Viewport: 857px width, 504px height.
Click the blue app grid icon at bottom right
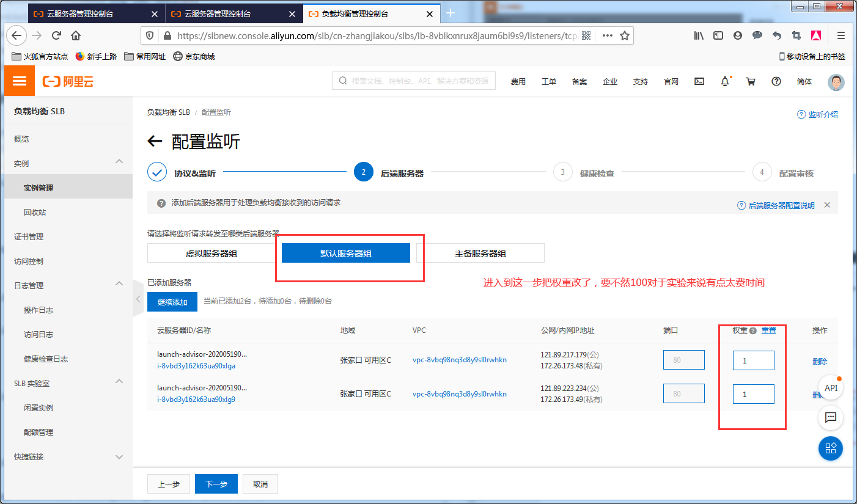click(830, 448)
